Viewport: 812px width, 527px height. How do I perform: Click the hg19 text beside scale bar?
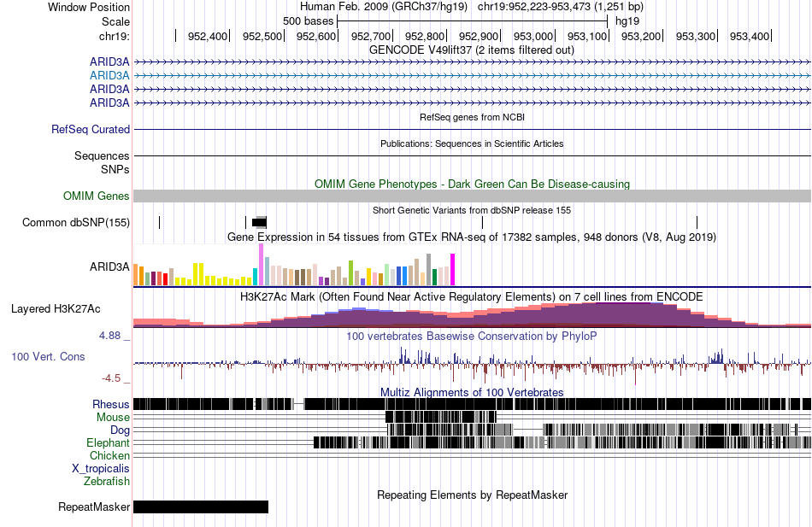point(627,21)
